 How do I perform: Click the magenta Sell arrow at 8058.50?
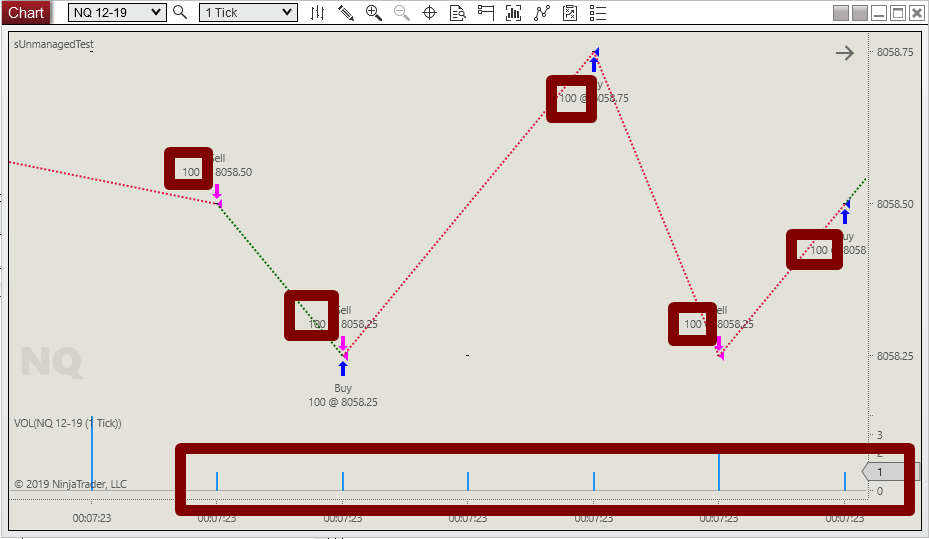coord(217,191)
